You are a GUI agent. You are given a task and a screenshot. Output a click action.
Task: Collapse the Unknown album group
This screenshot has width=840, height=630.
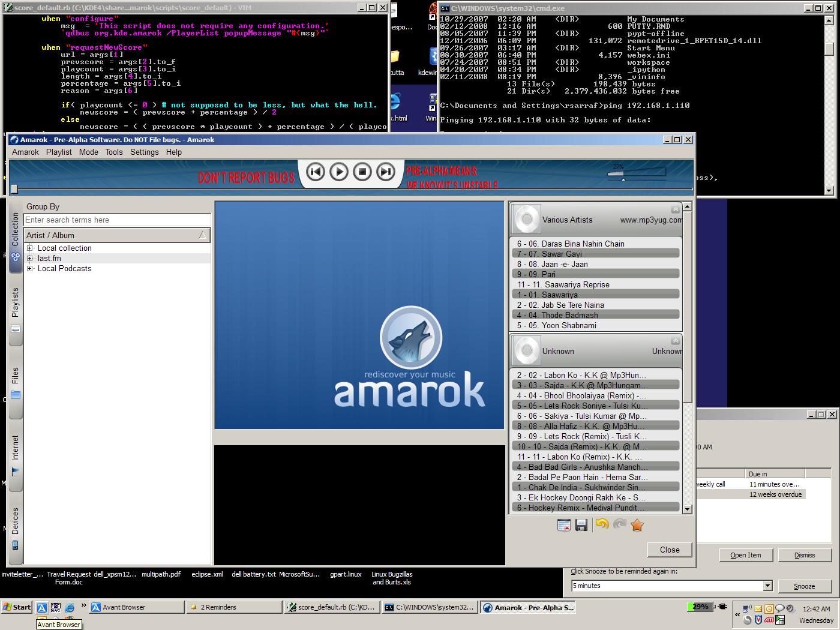click(x=676, y=340)
